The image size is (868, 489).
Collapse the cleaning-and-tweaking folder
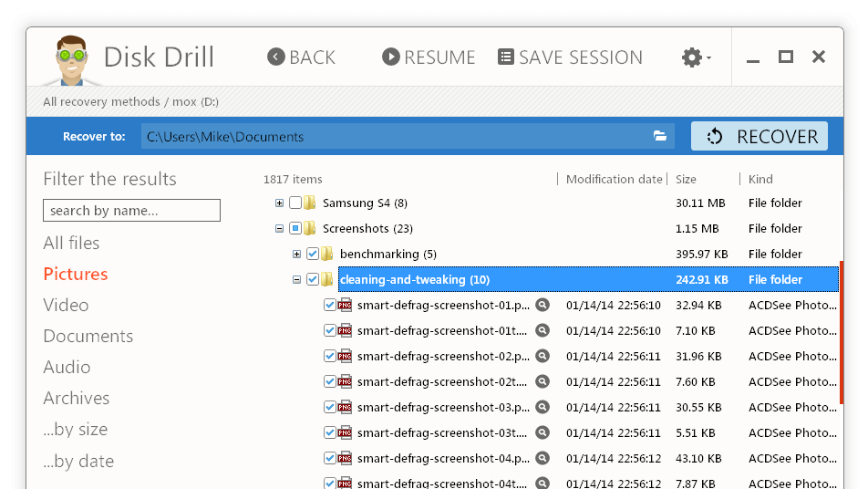click(x=296, y=280)
